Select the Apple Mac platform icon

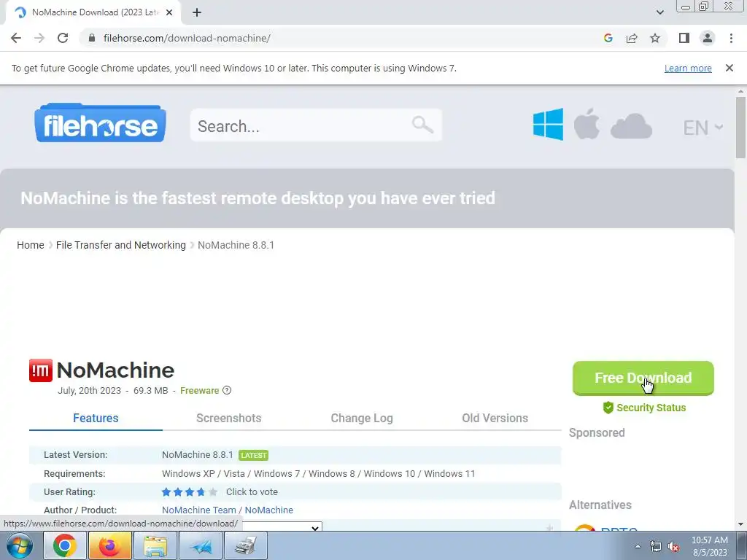click(x=587, y=124)
